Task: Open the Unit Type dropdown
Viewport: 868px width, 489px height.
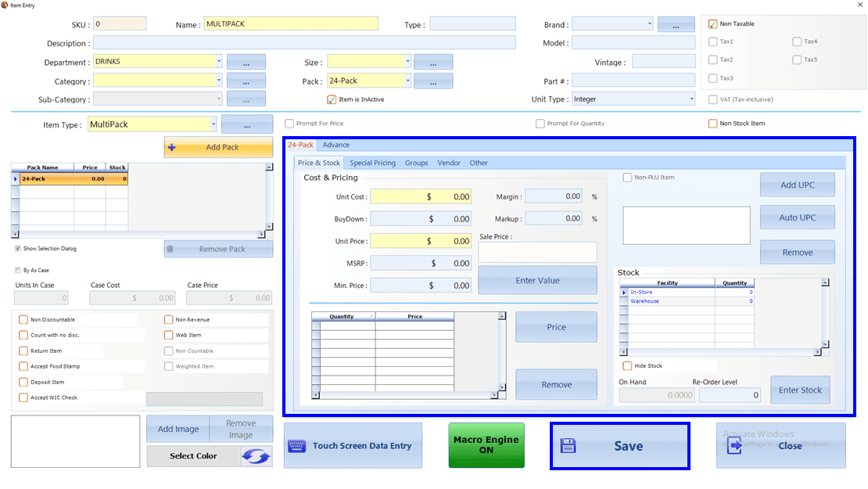Action: [x=691, y=99]
